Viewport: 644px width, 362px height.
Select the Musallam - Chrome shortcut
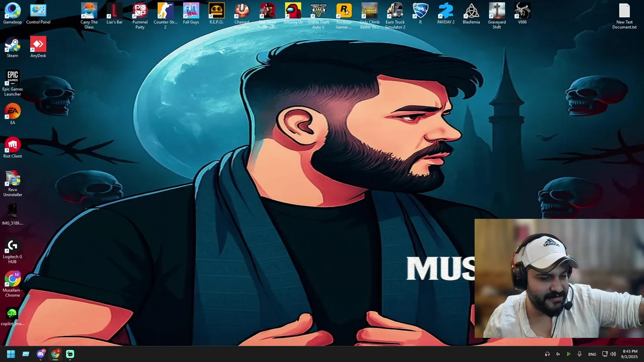(x=13, y=284)
